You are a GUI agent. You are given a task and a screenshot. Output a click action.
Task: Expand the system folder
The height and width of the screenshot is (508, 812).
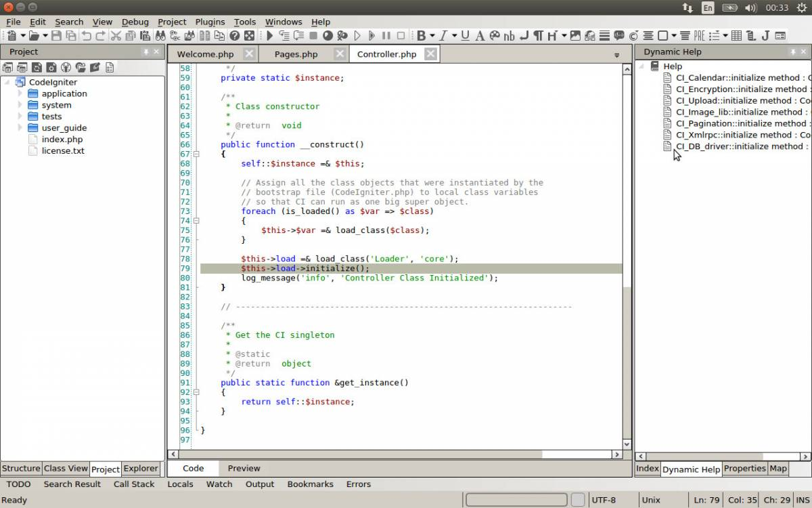click(20, 105)
